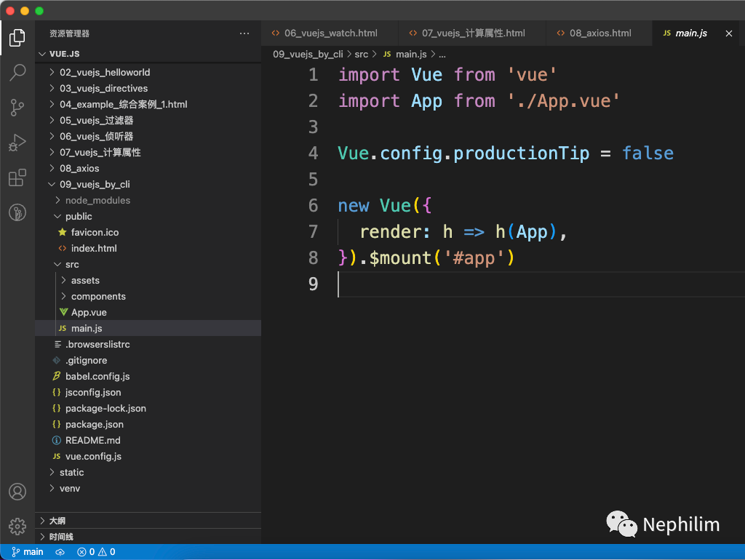This screenshot has height=560, width=745.
Task: Open App.vue in the explorer
Action: 148,312
